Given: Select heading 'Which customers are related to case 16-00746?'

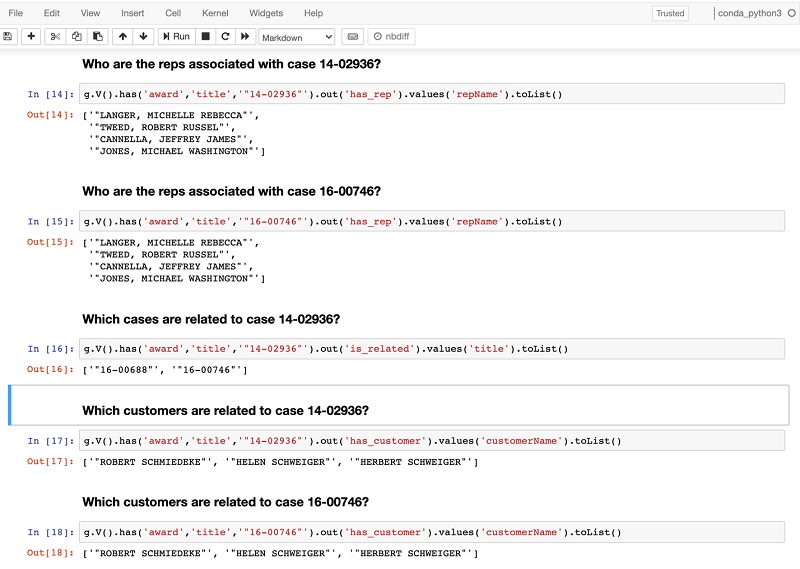Looking at the screenshot, I should click(x=226, y=502).
